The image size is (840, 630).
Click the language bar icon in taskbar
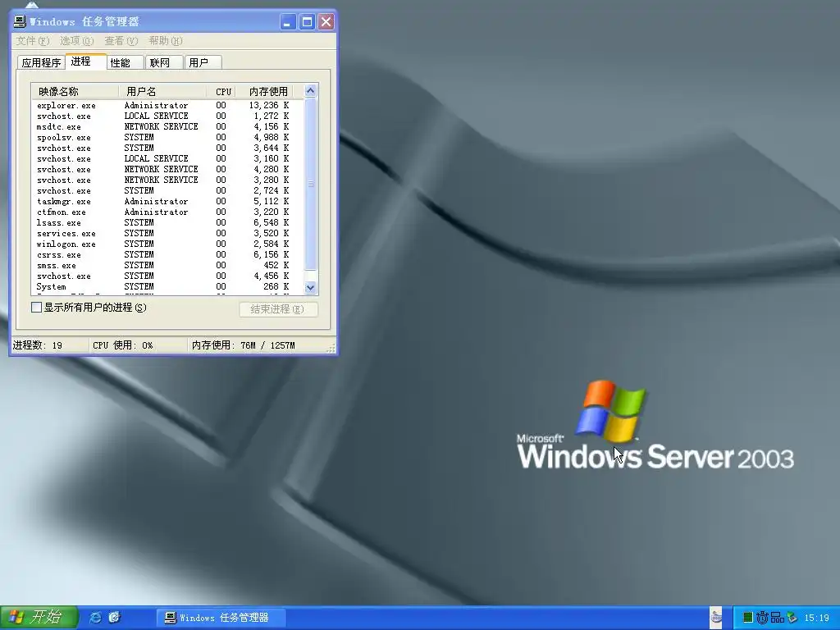716,618
